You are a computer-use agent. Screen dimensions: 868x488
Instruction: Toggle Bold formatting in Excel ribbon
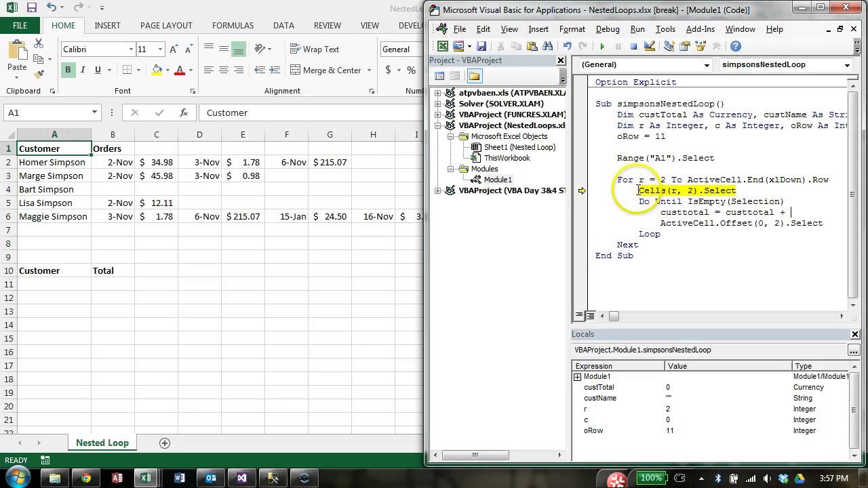click(68, 70)
